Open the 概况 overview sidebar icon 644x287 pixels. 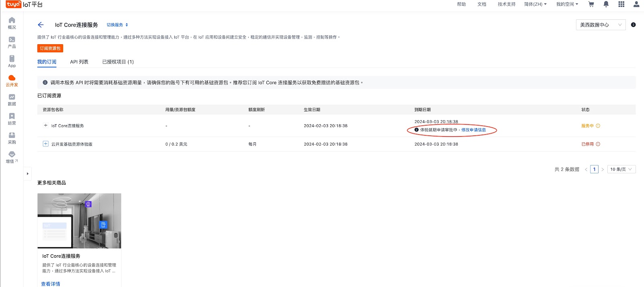click(x=12, y=23)
